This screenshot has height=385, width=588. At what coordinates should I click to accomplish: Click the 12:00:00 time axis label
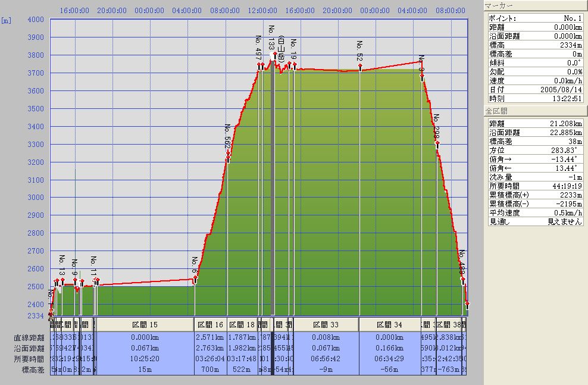coord(262,10)
